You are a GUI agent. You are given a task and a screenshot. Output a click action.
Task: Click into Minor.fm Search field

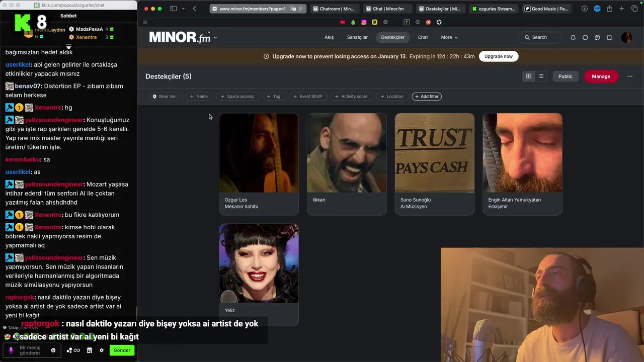[539, 37]
